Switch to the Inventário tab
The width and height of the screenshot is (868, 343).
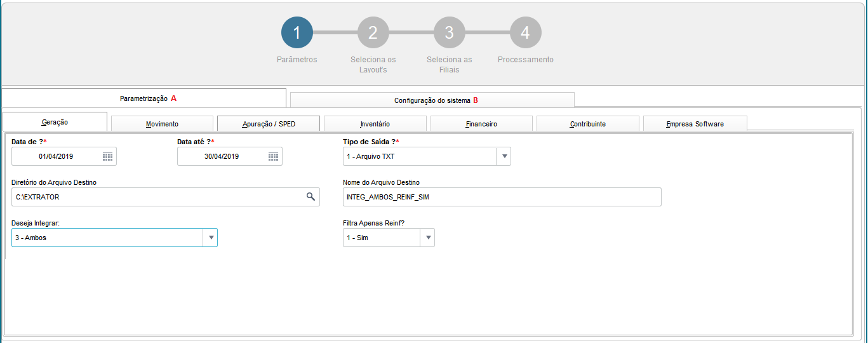pyautogui.click(x=375, y=124)
